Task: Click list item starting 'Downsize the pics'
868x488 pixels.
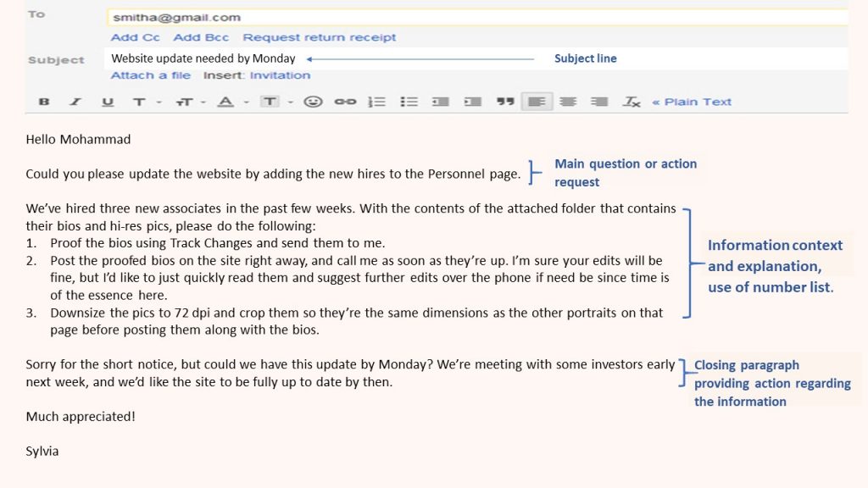Action: pos(357,321)
